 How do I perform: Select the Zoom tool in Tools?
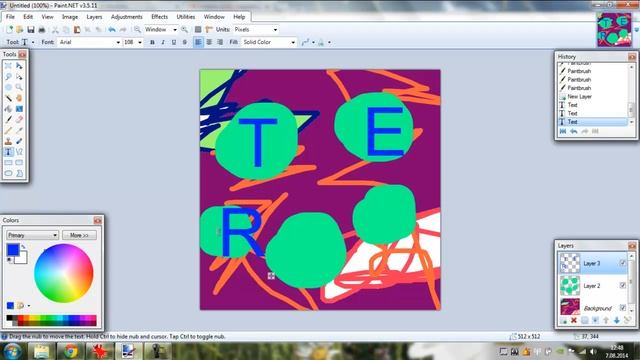pyautogui.click(x=19, y=87)
